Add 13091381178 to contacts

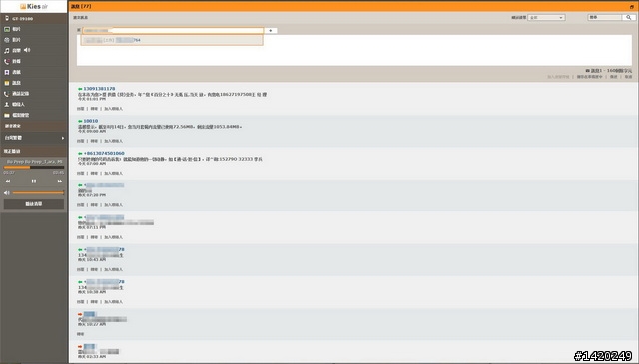[x=113, y=109]
